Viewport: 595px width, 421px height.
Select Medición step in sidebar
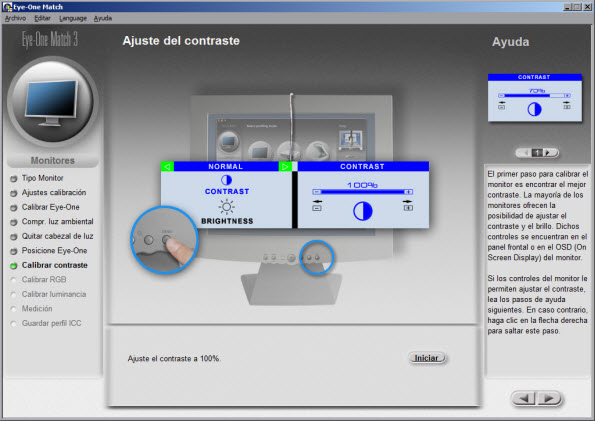coord(37,309)
